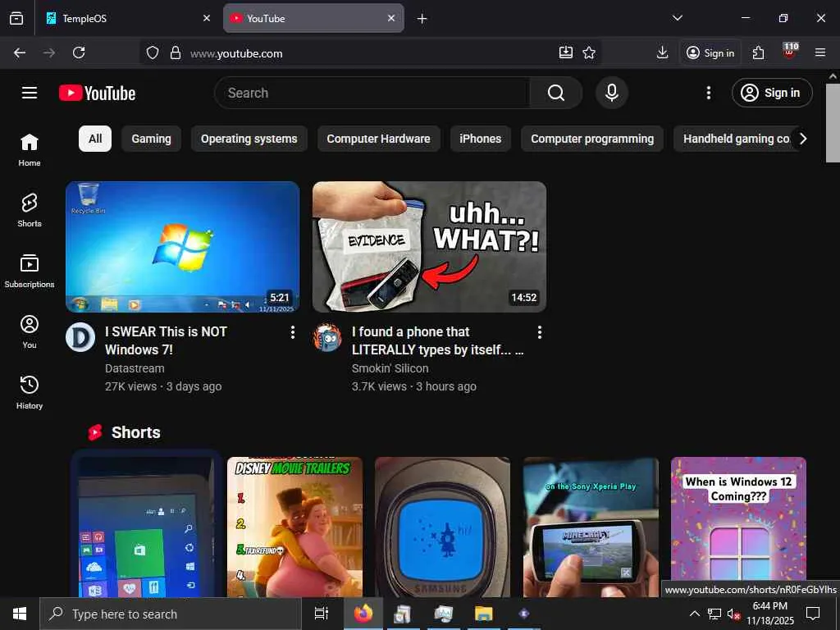Click the tracking protection shield icon
The width and height of the screenshot is (840, 630).
tap(153, 52)
